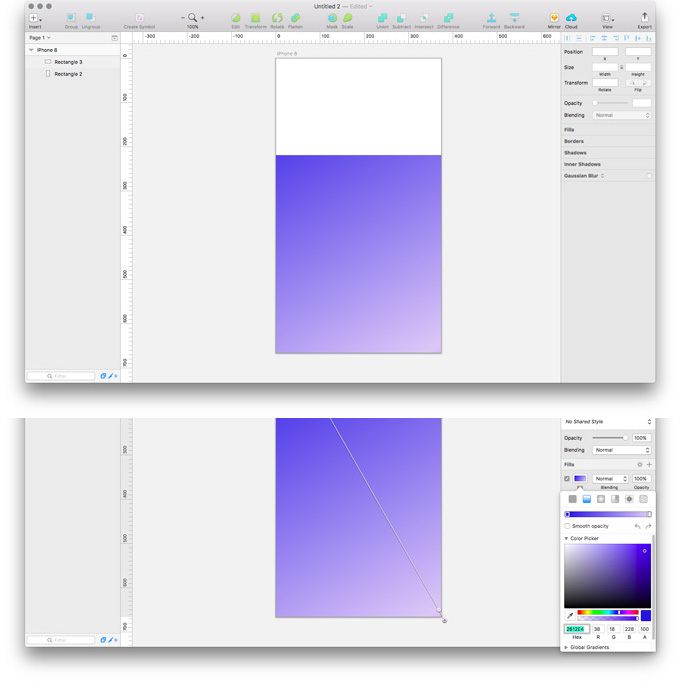Click the Filter search field in top window
Image resolution: width=680 pixels, height=682 pixels.
(60, 376)
